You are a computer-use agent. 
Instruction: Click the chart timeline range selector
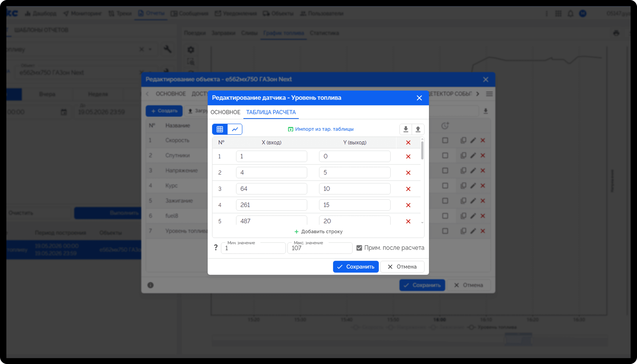click(518, 339)
